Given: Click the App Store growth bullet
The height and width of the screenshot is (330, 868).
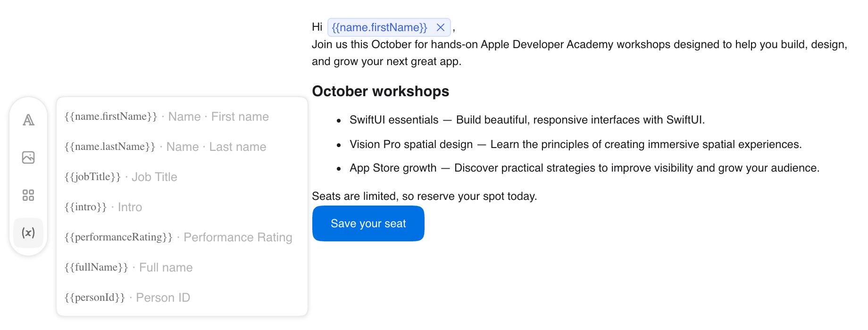Looking at the screenshot, I should (x=584, y=168).
